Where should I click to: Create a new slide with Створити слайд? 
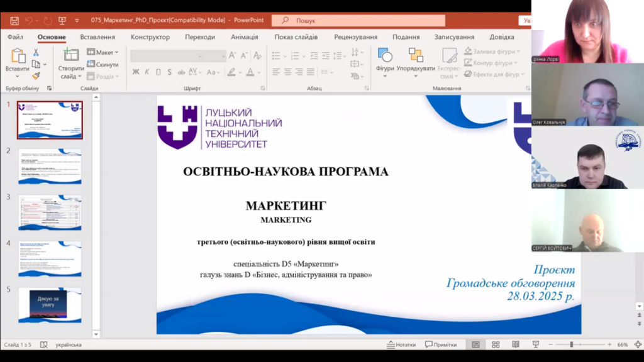click(x=70, y=63)
